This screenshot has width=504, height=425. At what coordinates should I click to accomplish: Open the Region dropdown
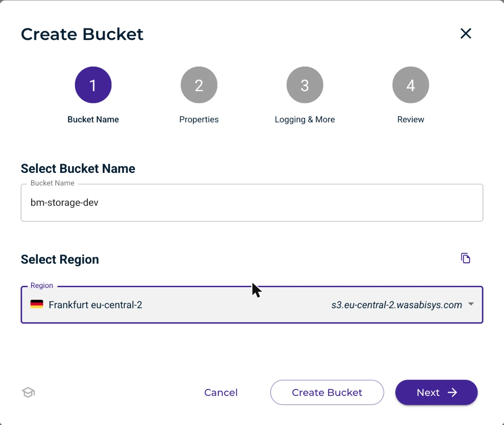252,305
